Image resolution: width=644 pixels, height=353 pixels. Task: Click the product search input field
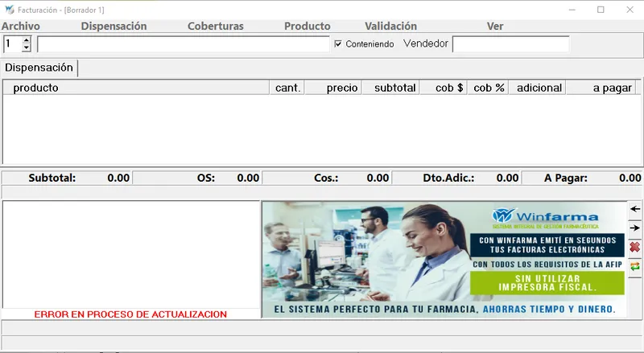(184, 44)
